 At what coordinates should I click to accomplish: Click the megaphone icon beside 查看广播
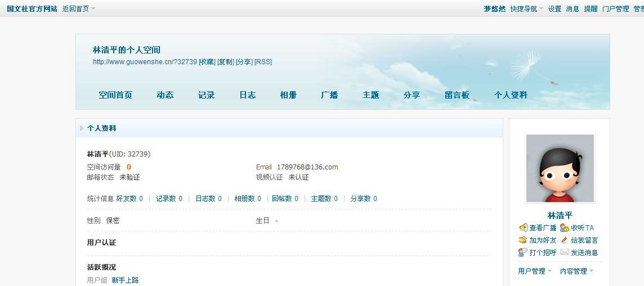(524, 227)
